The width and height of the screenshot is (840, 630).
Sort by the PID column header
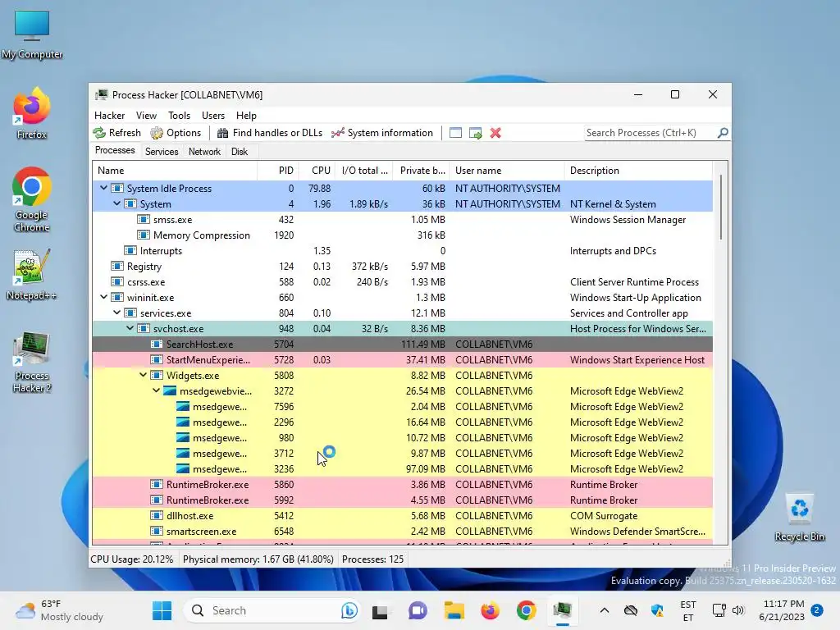(278, 171)
